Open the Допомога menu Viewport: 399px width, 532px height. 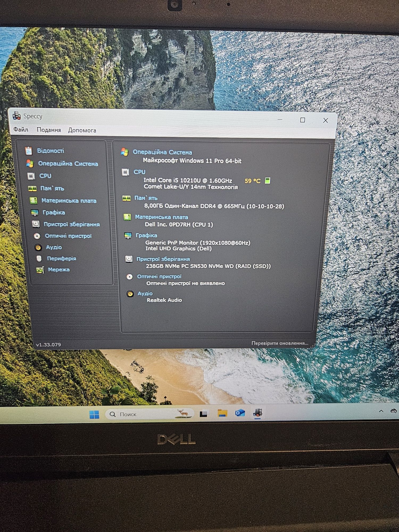click(x=82, y=130)
